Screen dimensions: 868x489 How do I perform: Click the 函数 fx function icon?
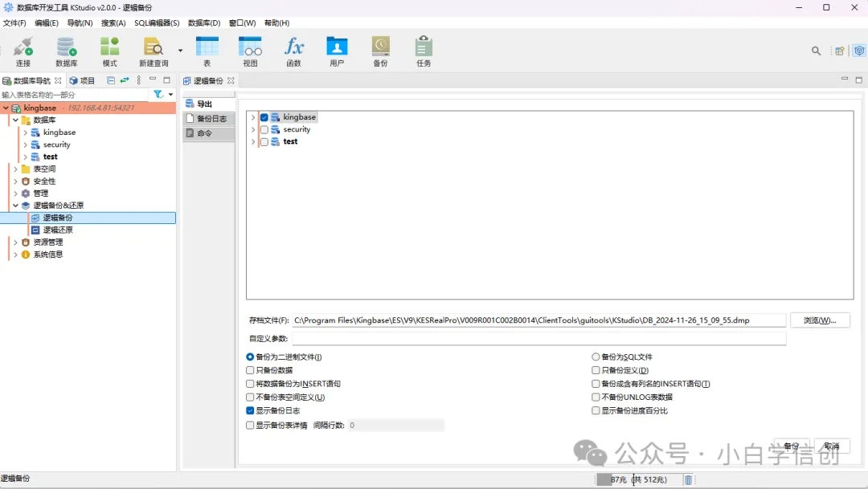[x=293, y=51]
